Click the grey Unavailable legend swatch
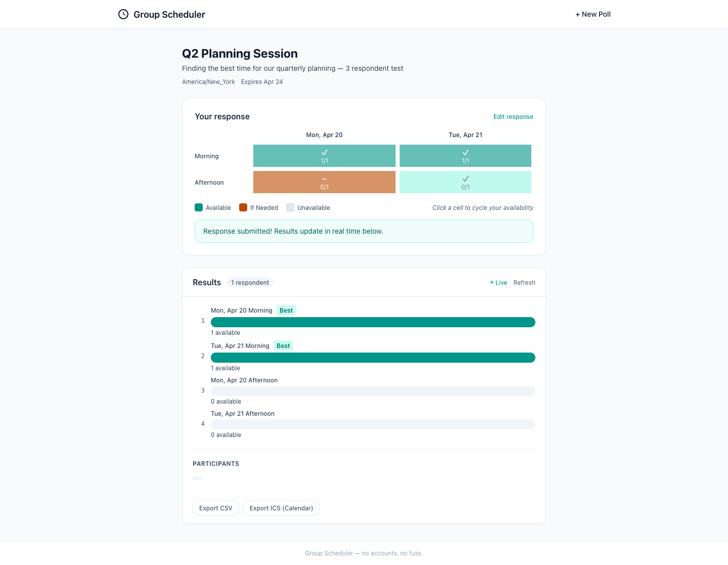 (290, 207)
